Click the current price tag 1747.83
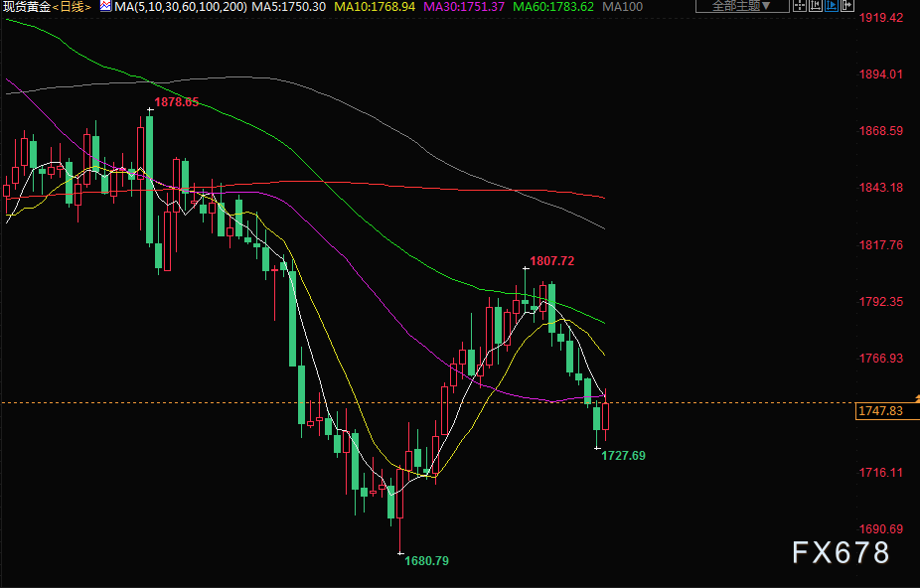 pyautogui.click(x=887, y=411)
